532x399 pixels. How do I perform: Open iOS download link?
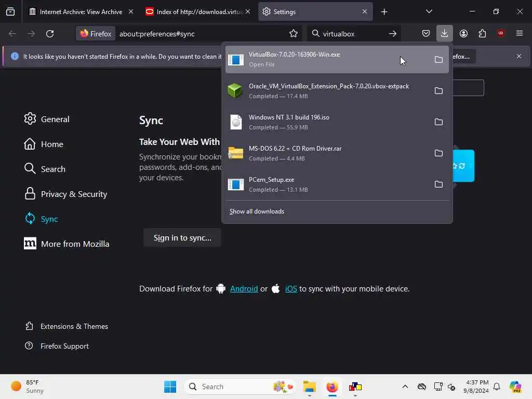[x=291, y=289]
